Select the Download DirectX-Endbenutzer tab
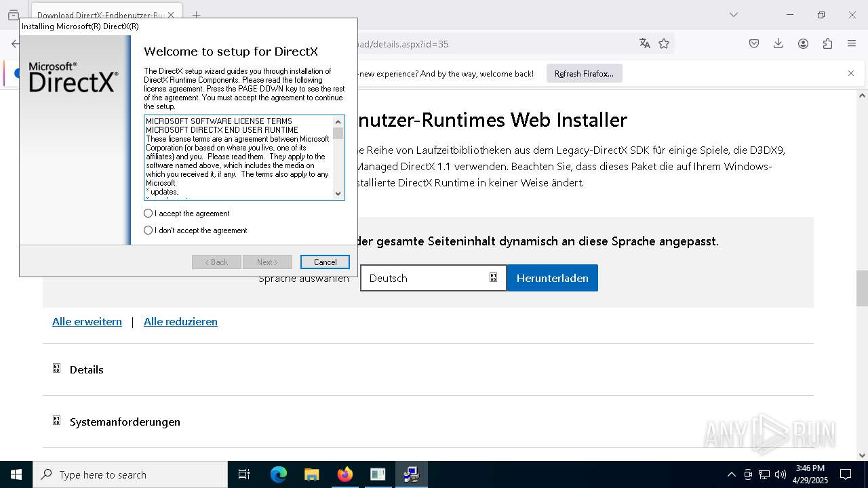The width and height of the screenshot is (868, 488). click(x=102, y=15)
